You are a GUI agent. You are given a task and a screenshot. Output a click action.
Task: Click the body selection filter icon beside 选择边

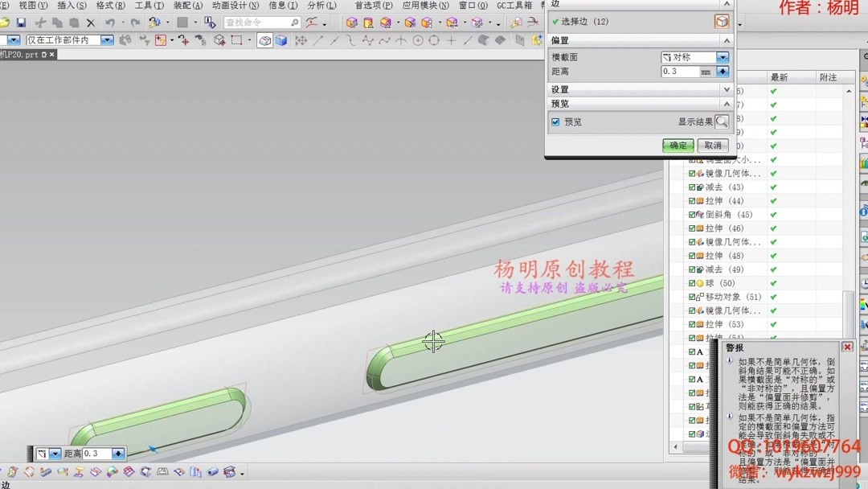723,21
